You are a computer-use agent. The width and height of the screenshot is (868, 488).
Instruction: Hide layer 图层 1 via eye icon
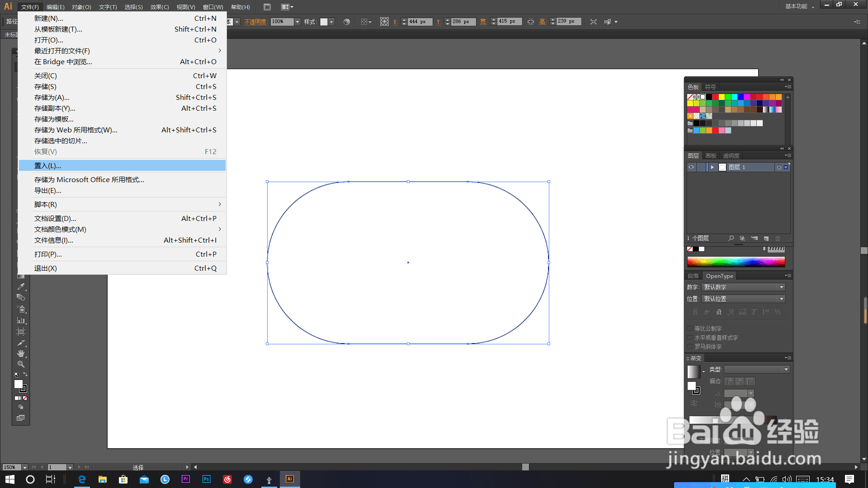(691, 167)
